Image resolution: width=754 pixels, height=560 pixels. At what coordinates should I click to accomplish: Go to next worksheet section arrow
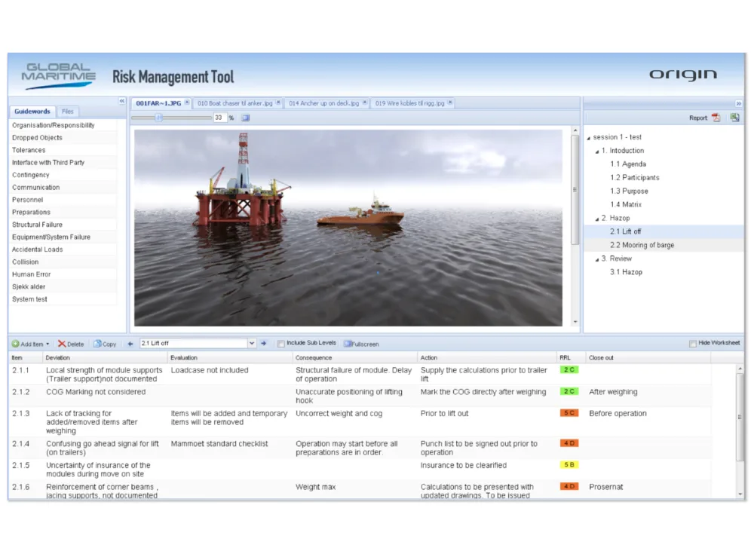pyautogui.click(x=264, y=344)
